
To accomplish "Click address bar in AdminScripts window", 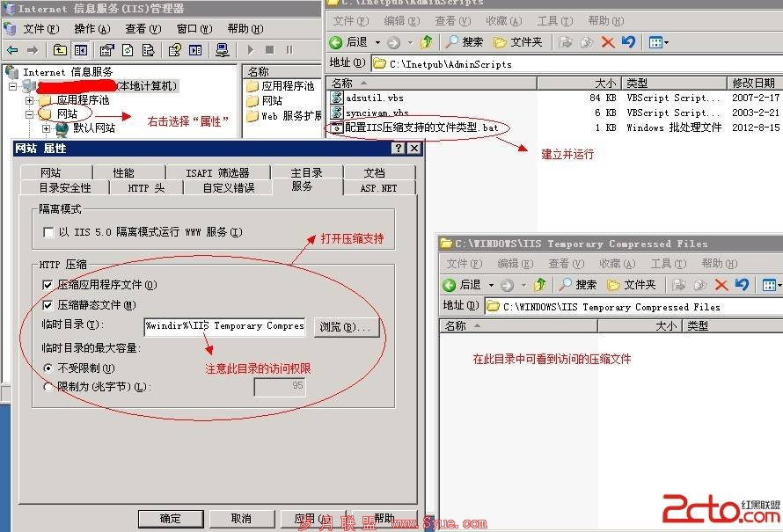I will [577, 64].
